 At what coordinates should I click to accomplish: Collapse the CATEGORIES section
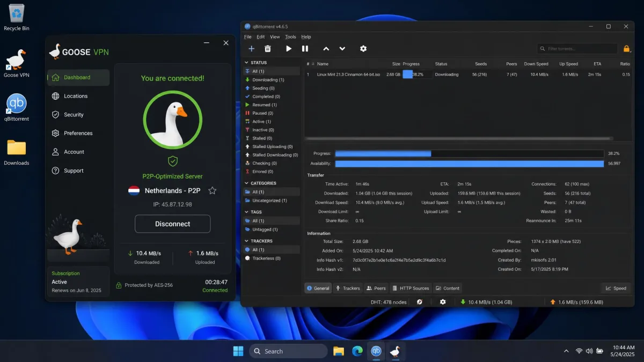247,183
